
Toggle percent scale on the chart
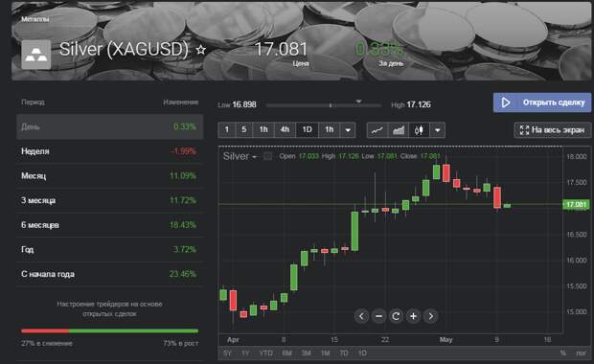click(563, 353)
